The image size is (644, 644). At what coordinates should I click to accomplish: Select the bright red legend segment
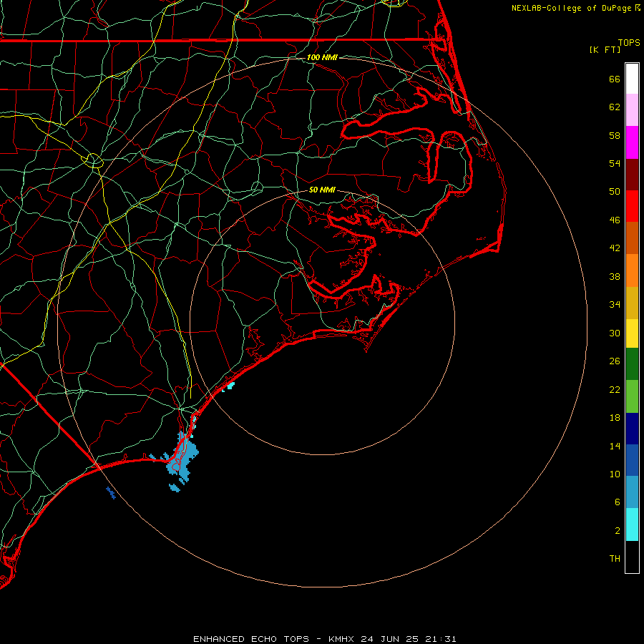pos(632,206)
